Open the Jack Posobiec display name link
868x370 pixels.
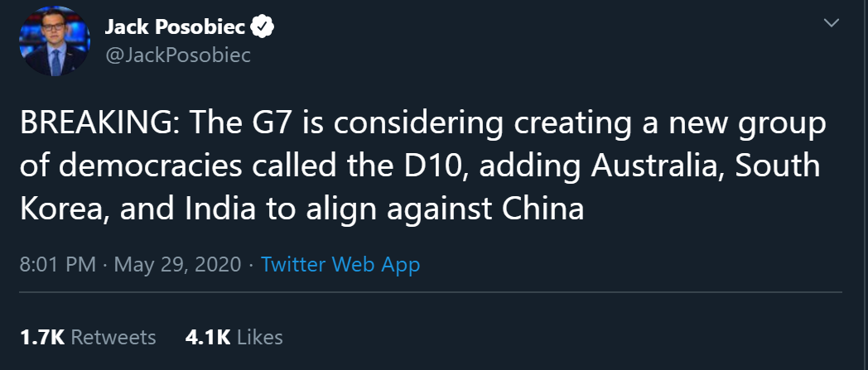(x=175, y=27)
